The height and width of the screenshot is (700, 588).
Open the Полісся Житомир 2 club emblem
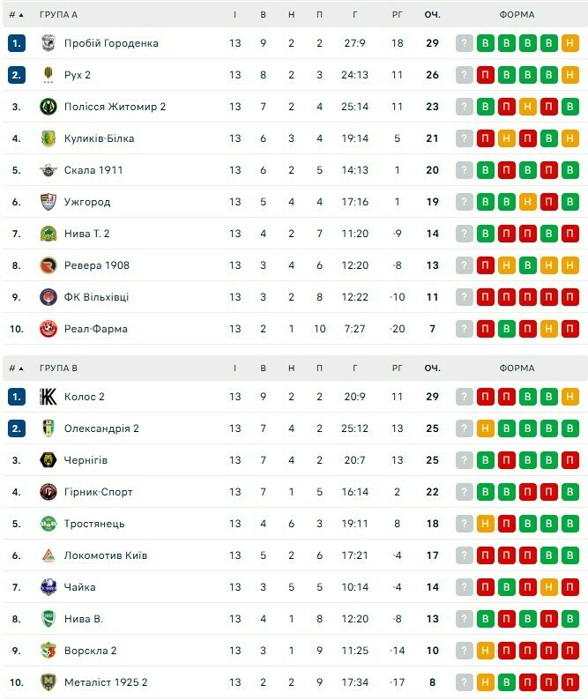coord(48,107)
